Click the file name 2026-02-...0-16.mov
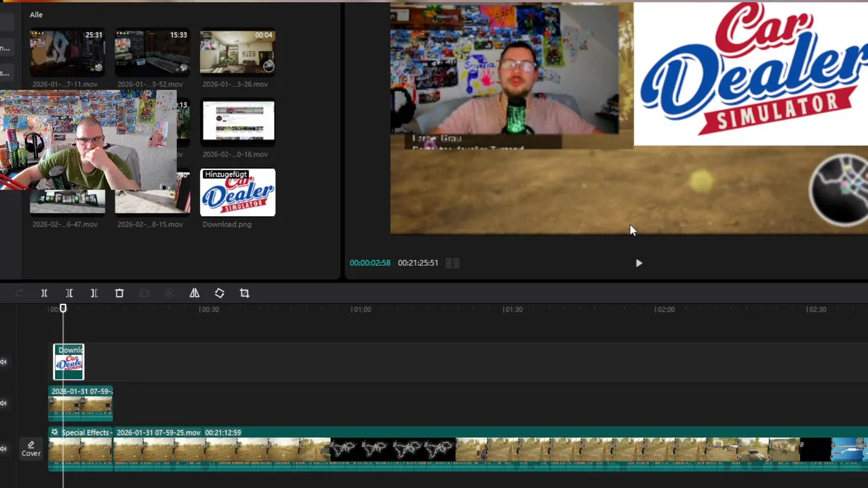868x488 pixels. (235, 155)
